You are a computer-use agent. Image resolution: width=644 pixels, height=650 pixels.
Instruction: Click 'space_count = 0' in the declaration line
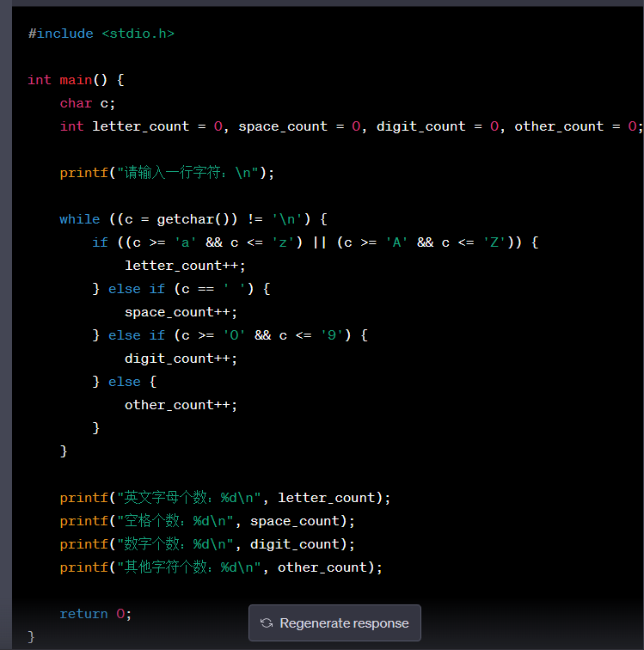click(x=299, y=126)
